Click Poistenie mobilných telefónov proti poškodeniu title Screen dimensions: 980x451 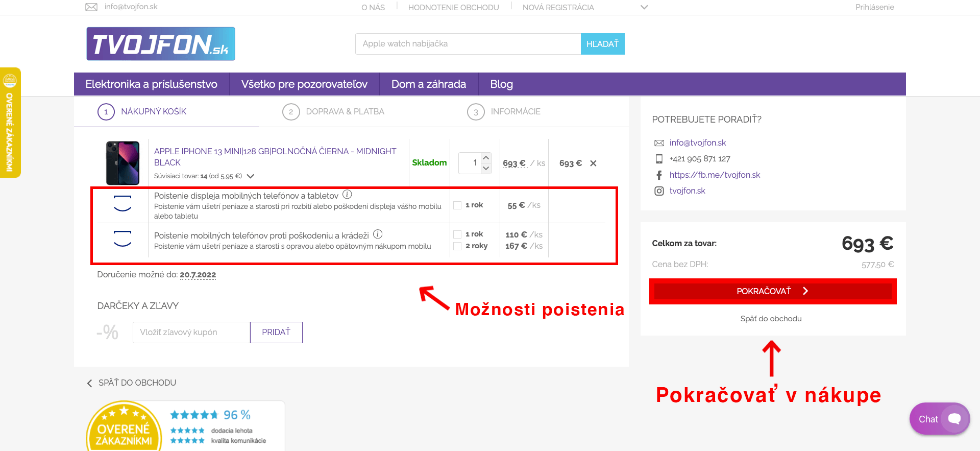(x=261, y=235)
